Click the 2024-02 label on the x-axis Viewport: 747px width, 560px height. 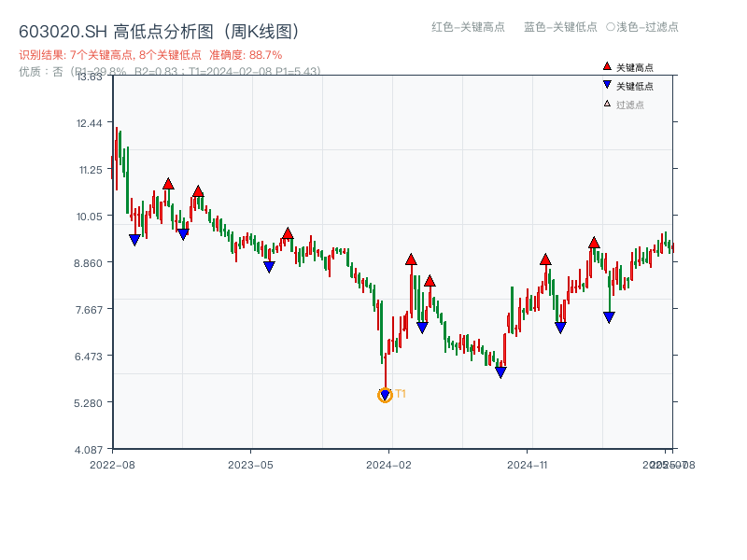(389, 463)
